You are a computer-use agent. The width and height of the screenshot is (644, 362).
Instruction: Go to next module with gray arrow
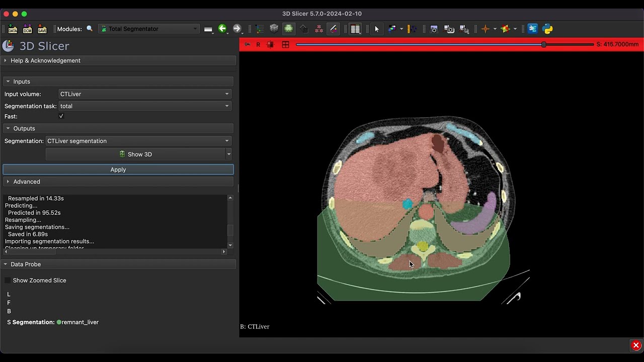[237, 29]
